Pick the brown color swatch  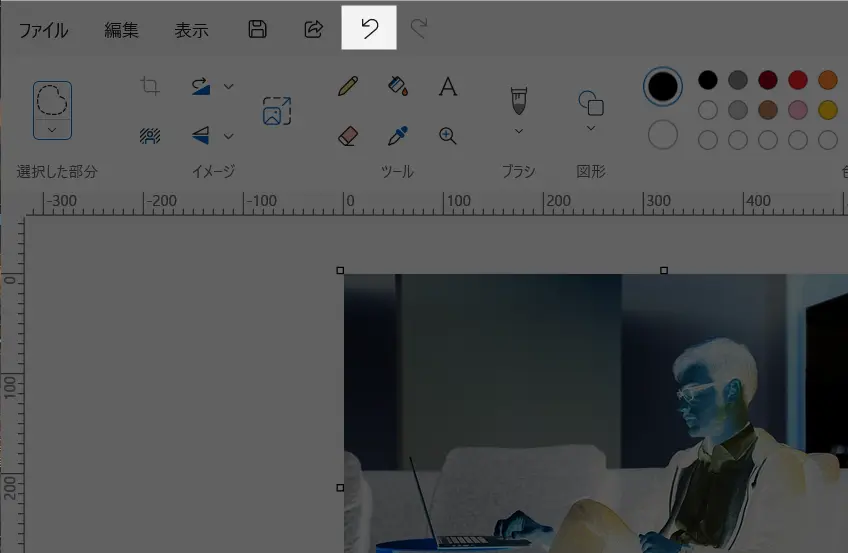pyautogui.click(x=768, y=110)
